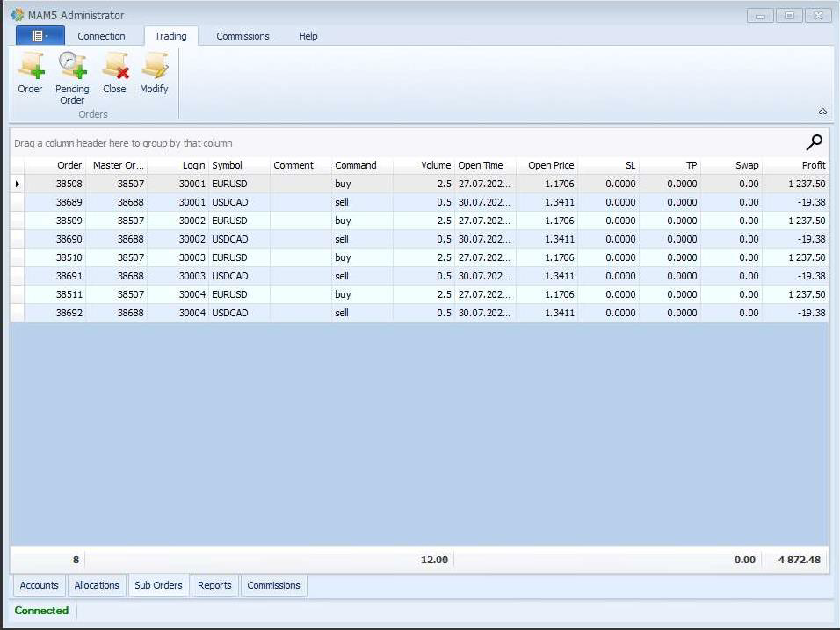The image size is (840, 630).
Task: Open the Allocations tab
Action: pos(97,585)
